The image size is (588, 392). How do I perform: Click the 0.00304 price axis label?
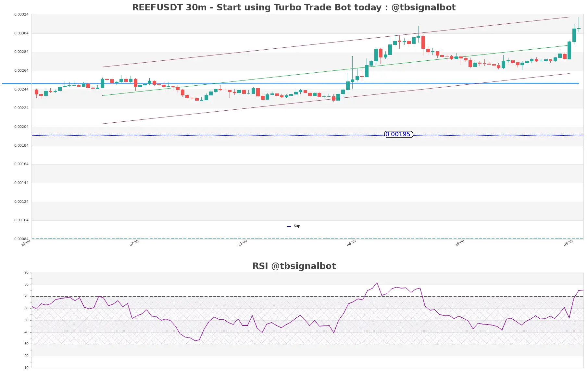click(21, 33)
